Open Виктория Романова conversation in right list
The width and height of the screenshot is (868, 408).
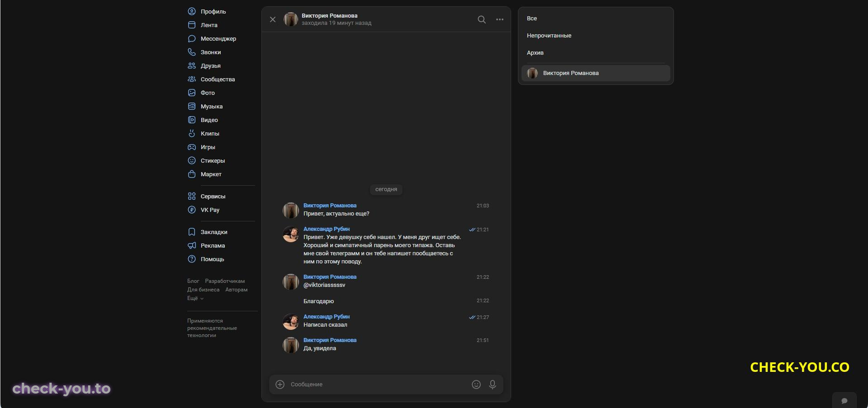pyautogui.click(x=596, y=73)
